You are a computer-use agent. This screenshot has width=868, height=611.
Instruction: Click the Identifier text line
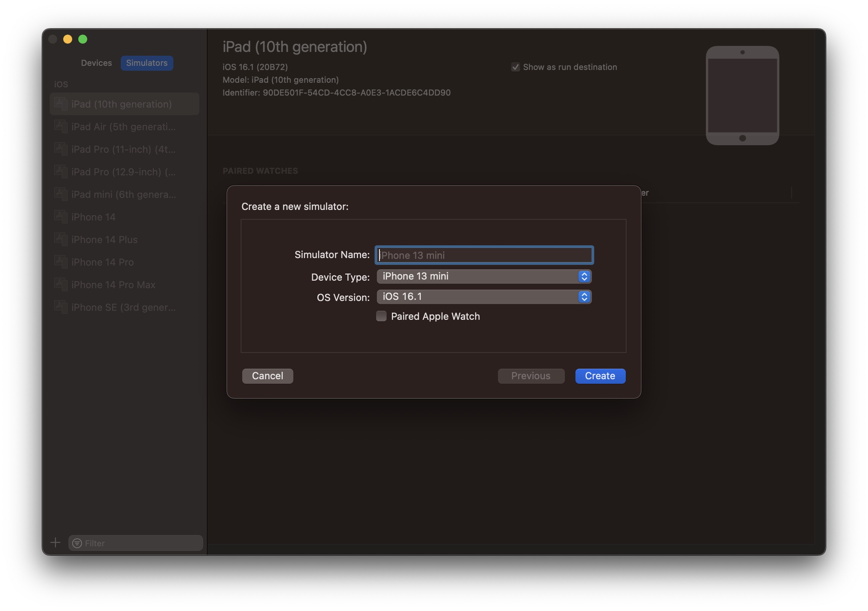point(337,93)
